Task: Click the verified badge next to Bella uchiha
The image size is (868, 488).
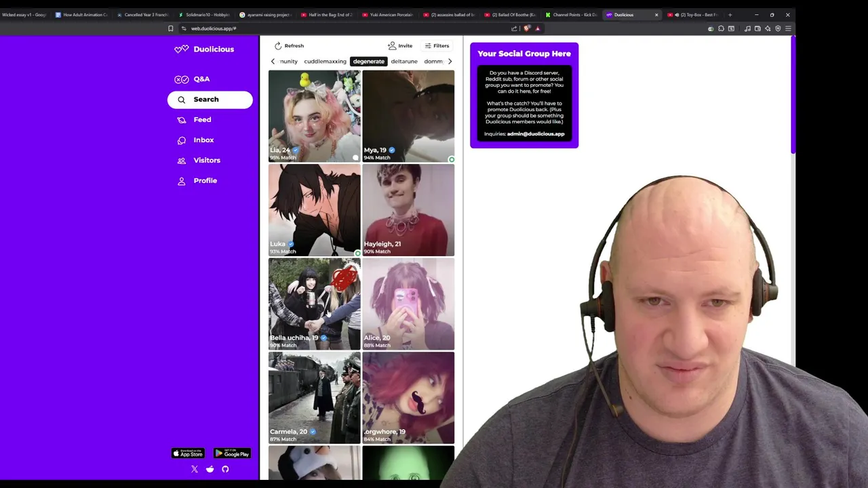Action: pos(323,338)
